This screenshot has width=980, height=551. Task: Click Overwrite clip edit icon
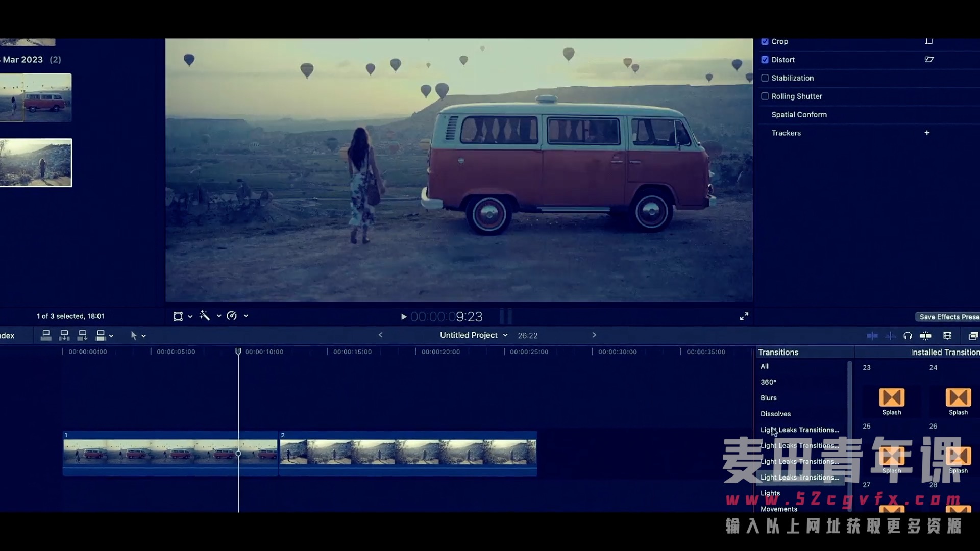point(101,335)
